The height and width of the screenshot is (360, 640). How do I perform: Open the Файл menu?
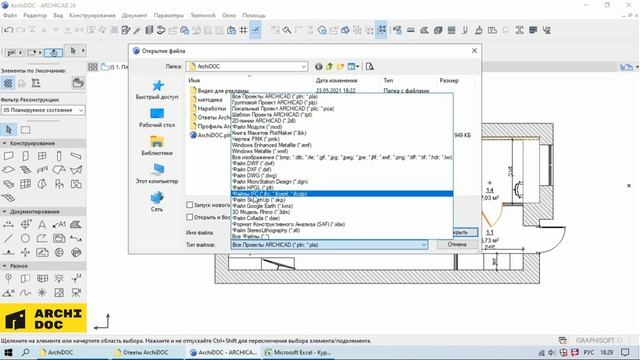[10, 15]
